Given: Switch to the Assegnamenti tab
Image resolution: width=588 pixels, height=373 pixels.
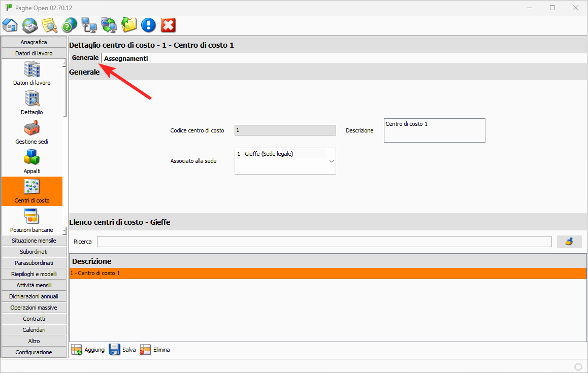Looking at the screenshot, I should [x=126, y=58].
